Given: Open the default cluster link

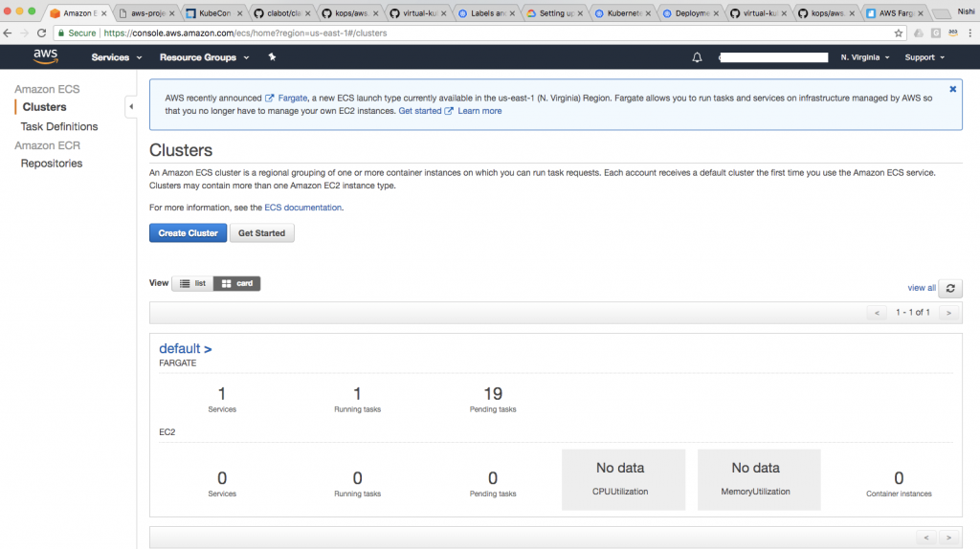Looking at the screenshot, I should pos(185,348).
